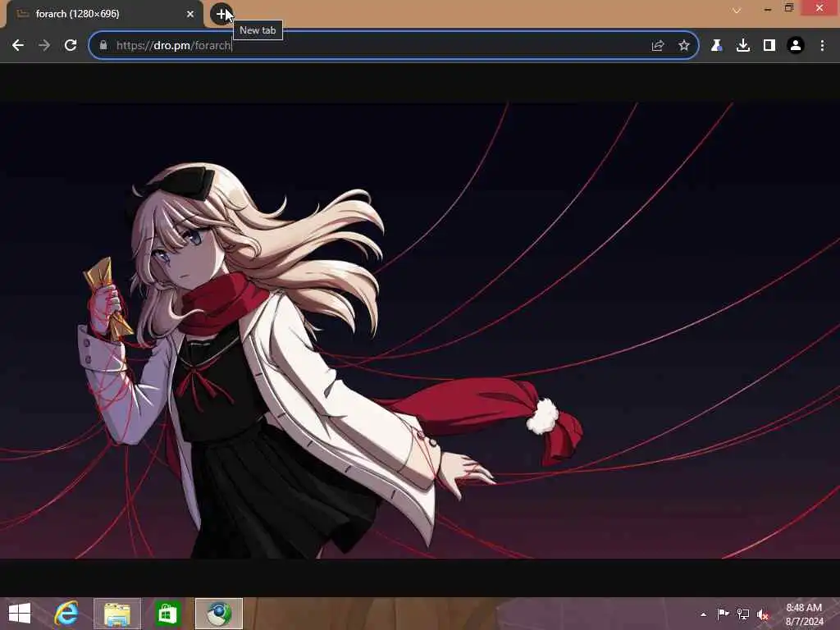Open the Windows Store taskbar icon

coord(167,614)
